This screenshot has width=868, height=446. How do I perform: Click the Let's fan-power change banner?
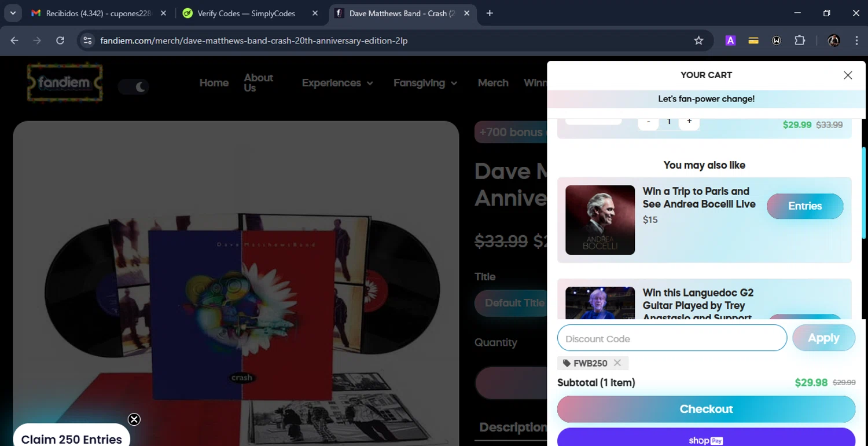[x=706, y=99]
